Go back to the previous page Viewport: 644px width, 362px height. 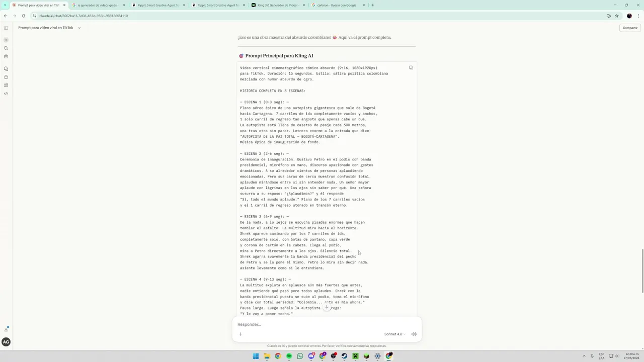coord(6,16)
